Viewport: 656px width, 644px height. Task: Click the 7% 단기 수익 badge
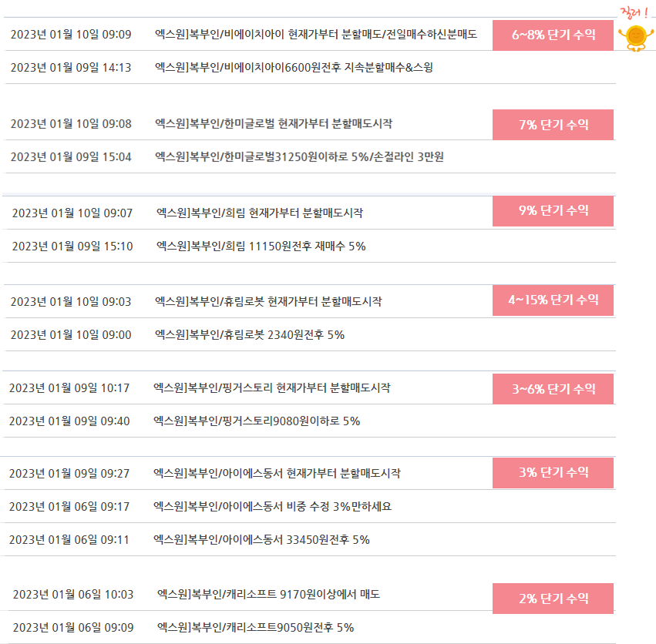(553, 125)
